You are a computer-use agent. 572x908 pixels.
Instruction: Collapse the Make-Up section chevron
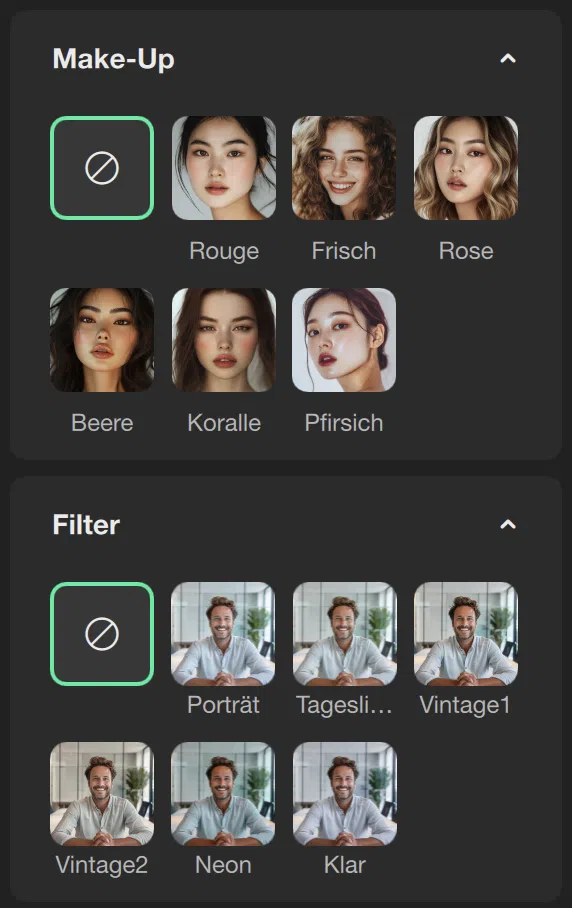(508, 58)
